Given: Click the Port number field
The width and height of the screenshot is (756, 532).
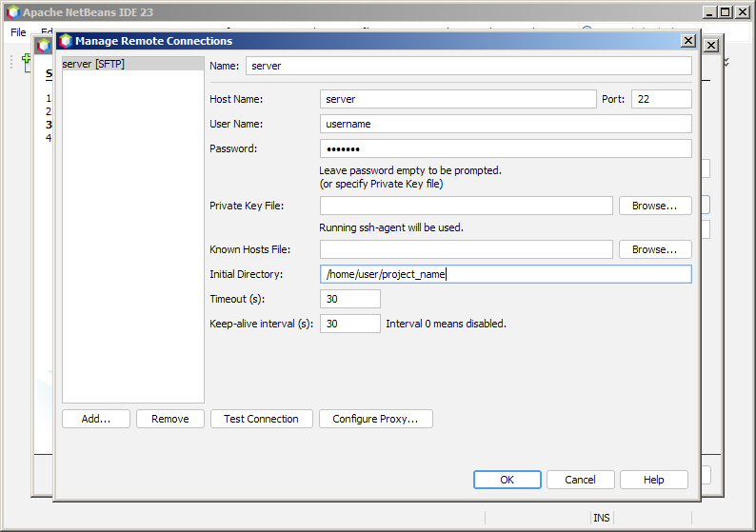Looking at the screenshot, I should coord(660,99).
